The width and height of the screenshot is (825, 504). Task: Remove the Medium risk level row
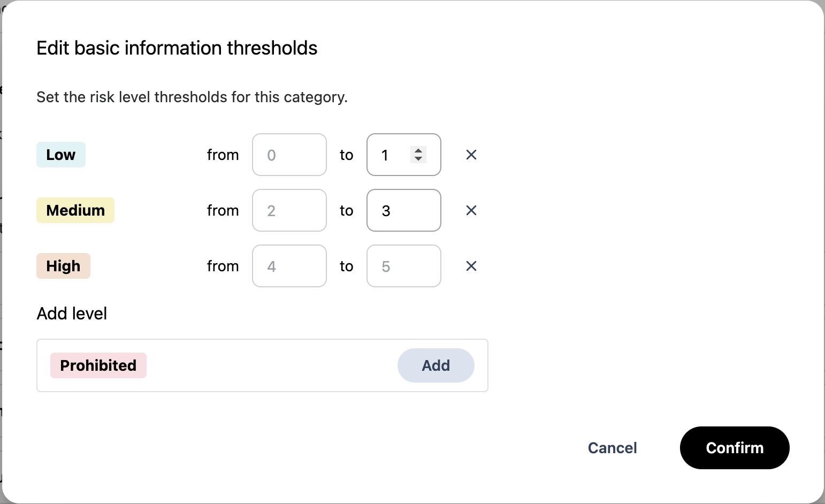[471, 210]
